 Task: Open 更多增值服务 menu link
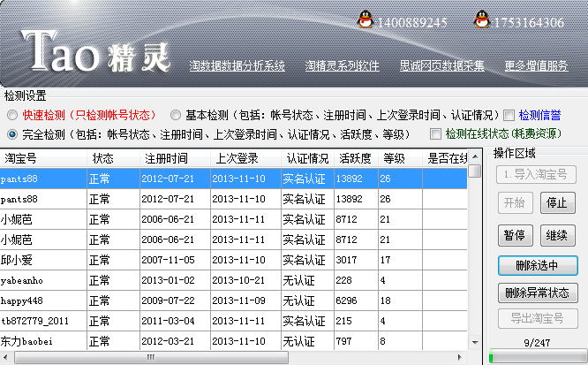pyautogui.click(x=536, y=65)
